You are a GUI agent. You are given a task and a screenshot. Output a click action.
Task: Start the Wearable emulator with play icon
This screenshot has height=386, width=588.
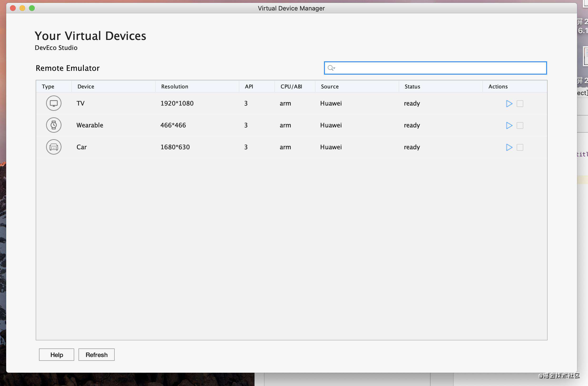point(509,125)
